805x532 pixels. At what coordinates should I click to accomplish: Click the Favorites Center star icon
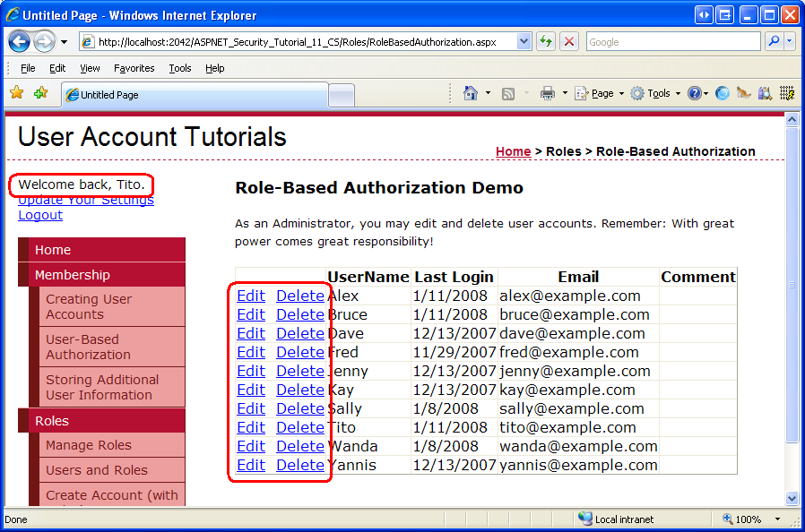pos(17,93)
